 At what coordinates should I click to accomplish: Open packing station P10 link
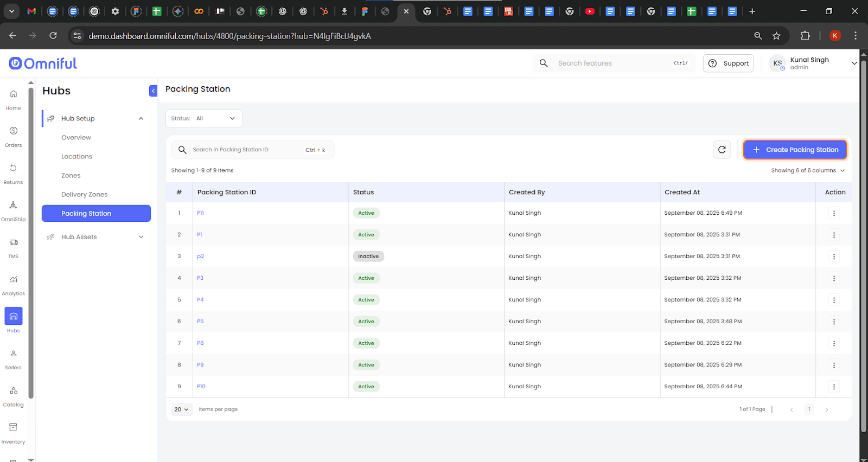point(201,387)
